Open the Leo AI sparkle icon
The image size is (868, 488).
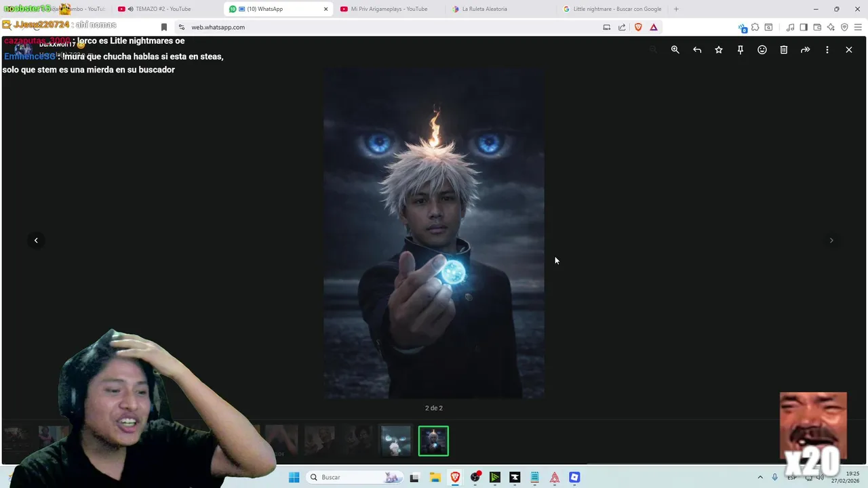(831, 27)
